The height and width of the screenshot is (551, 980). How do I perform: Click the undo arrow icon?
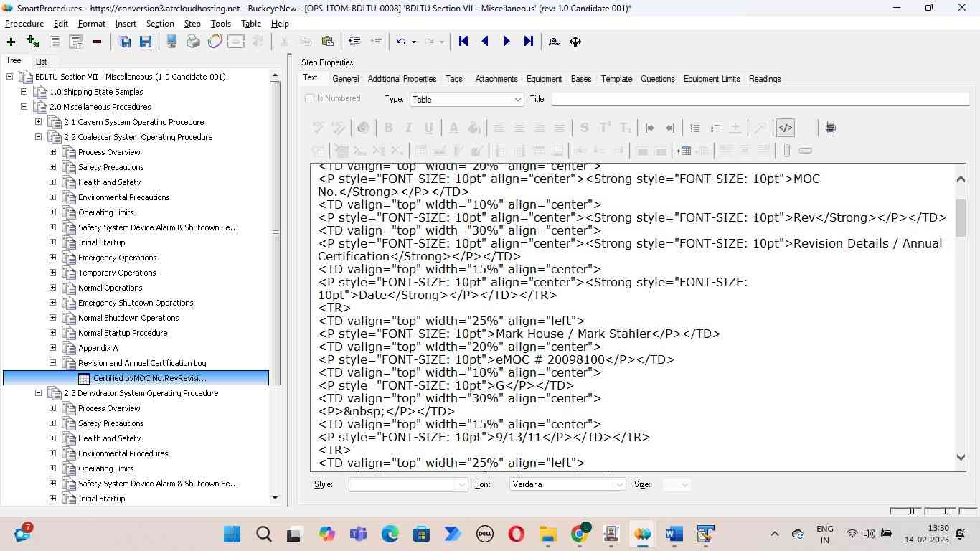[401, 42]
